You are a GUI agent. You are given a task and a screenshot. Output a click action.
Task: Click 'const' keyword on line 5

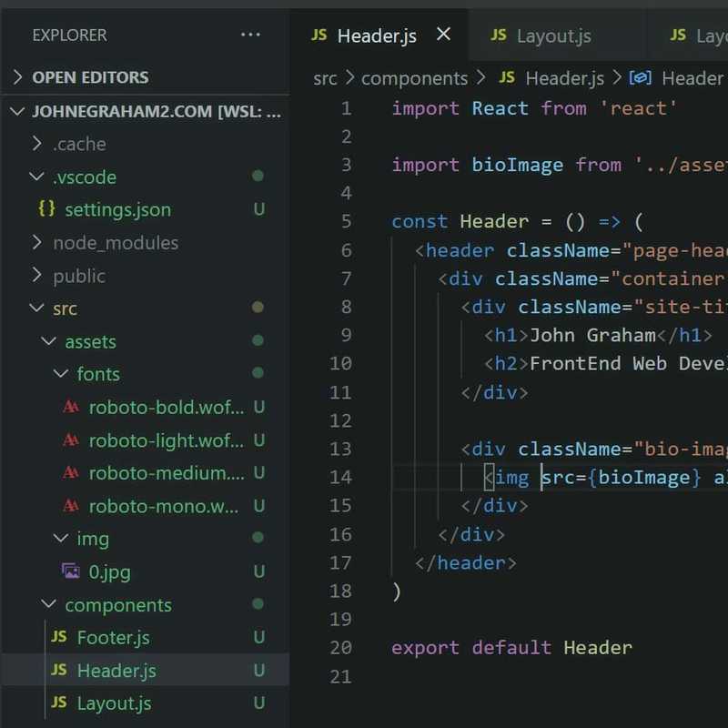pos(420,221)
